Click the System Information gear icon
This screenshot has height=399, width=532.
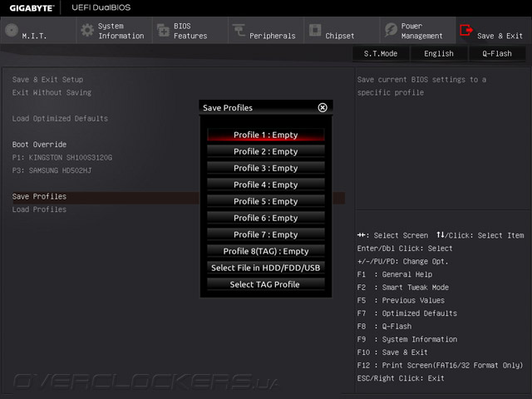(x=87, y=30)
